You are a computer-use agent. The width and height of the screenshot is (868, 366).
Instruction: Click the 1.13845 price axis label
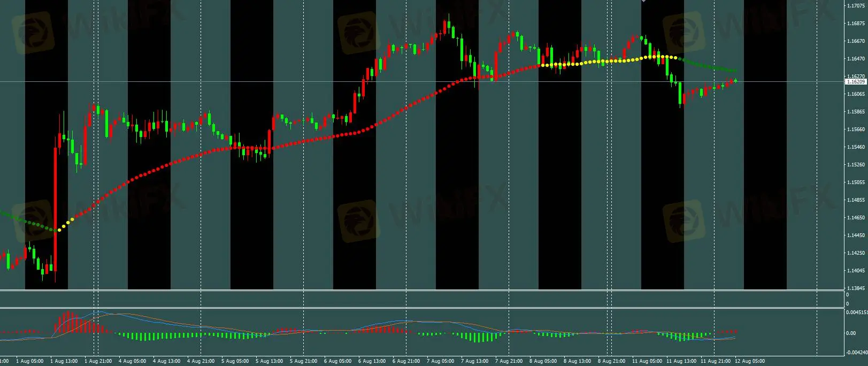point(856,288)
